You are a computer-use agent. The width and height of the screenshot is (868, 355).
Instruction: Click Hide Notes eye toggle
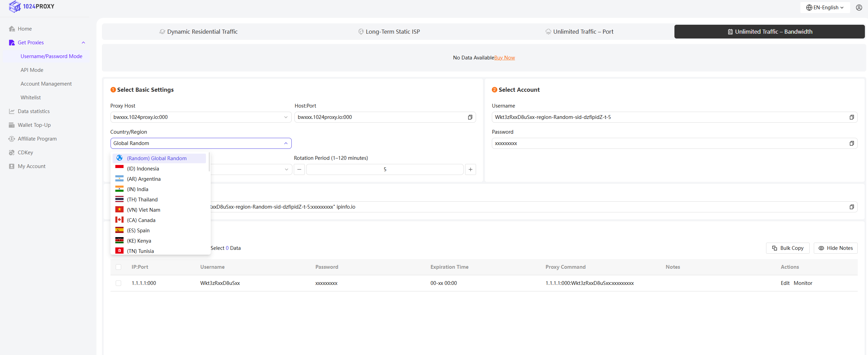(835, 248)
